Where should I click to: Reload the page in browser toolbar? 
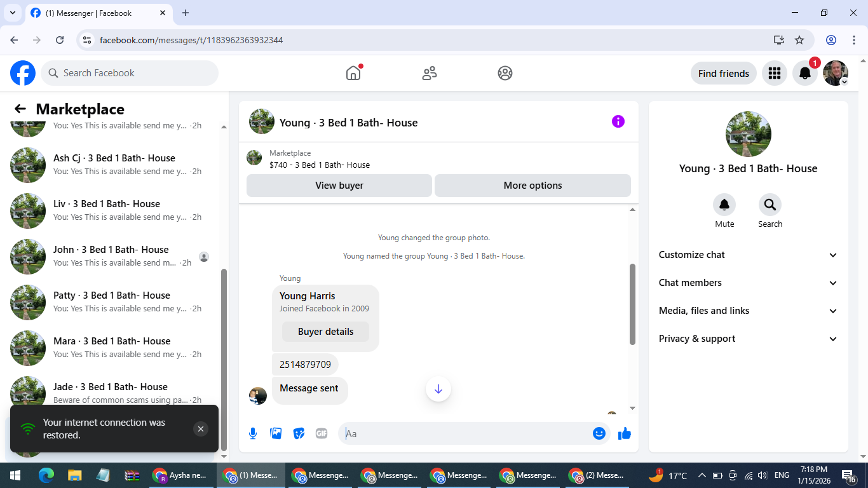(x=60, y=40)
